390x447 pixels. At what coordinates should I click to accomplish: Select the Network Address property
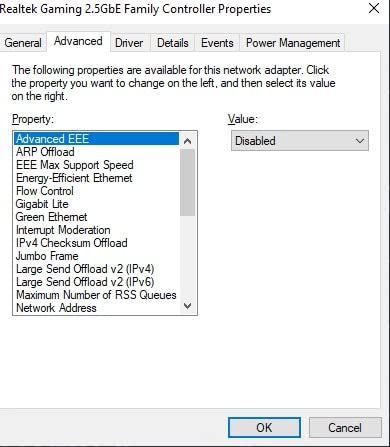pyautogui.click(x=97, y=308)
